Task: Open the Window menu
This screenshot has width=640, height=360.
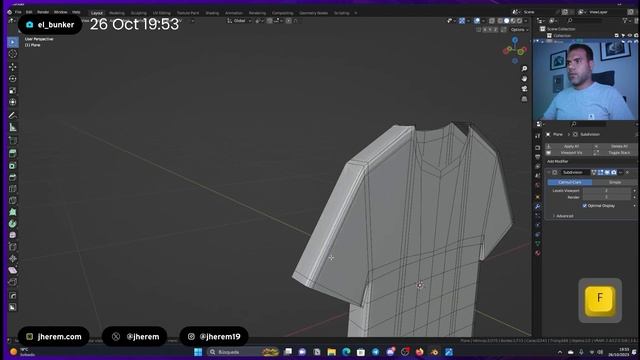Action: 60,12
